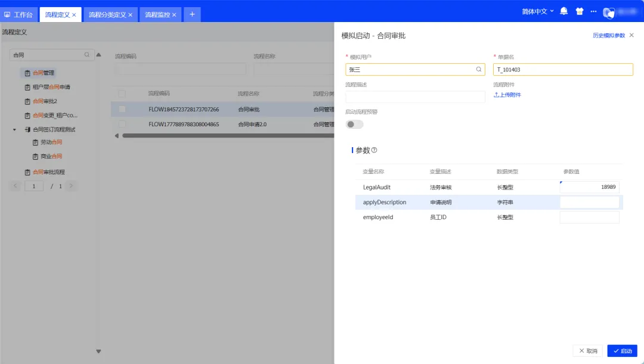This screenshot has width=644, height=364.
Task: Edit the LegalAudit parameter value 18989
Action: point(589,187)
